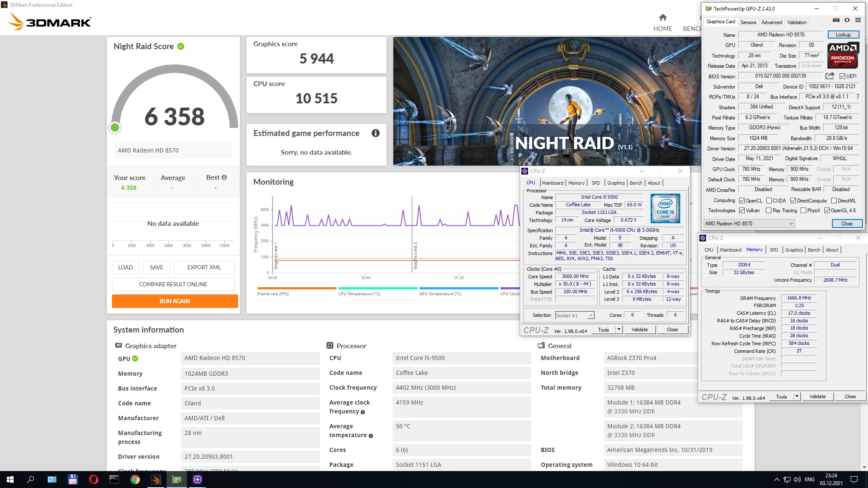Click COMPARE RESULT ONLINE
This screenshot has height=488, width=868.
[x=173, y=284]
